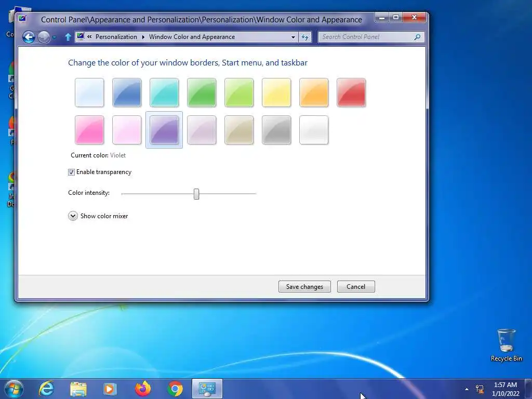Choose the Lavender pale-purple color swatch
532x399 pixels.
point(202,129)
